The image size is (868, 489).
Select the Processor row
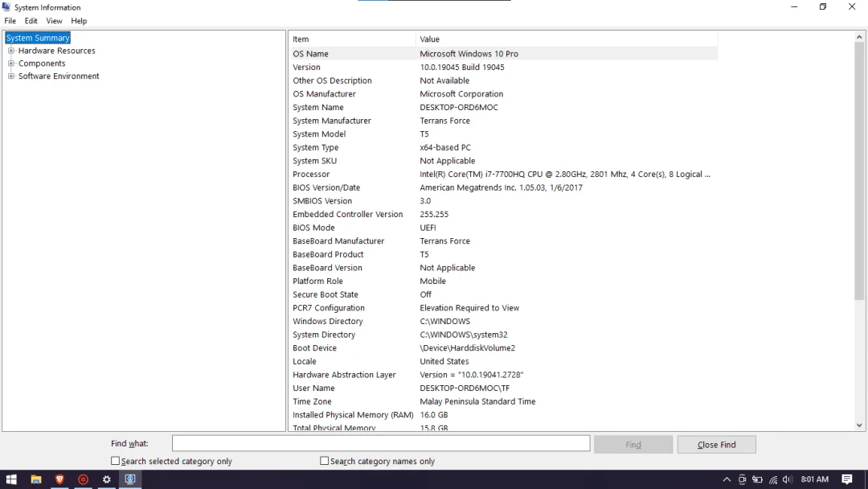503,174
